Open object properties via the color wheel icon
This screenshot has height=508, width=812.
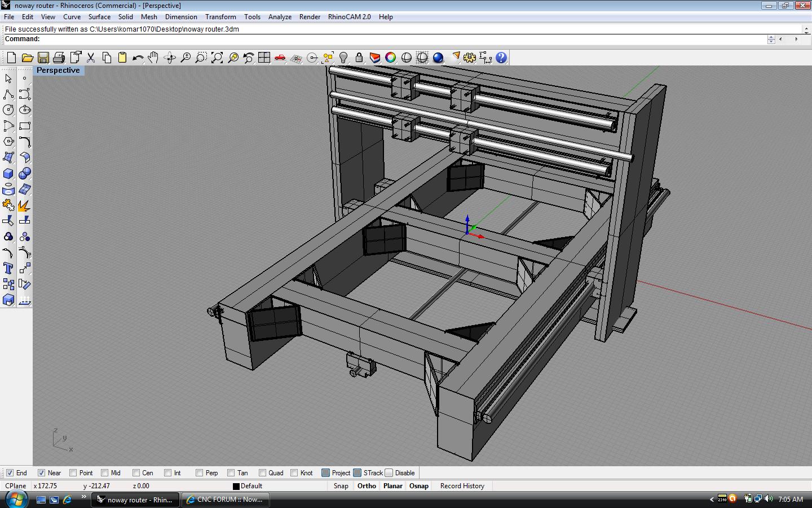[x=390, y=58]
